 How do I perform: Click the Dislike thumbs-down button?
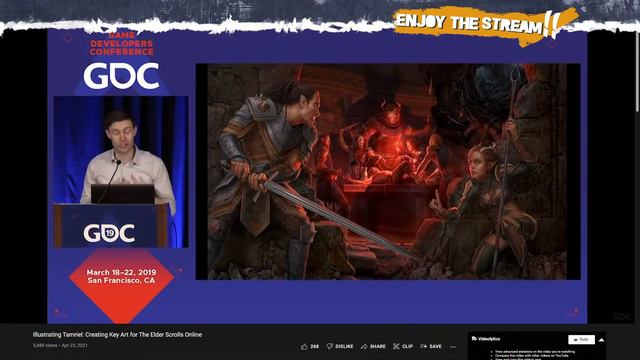(x=340, y=346)
